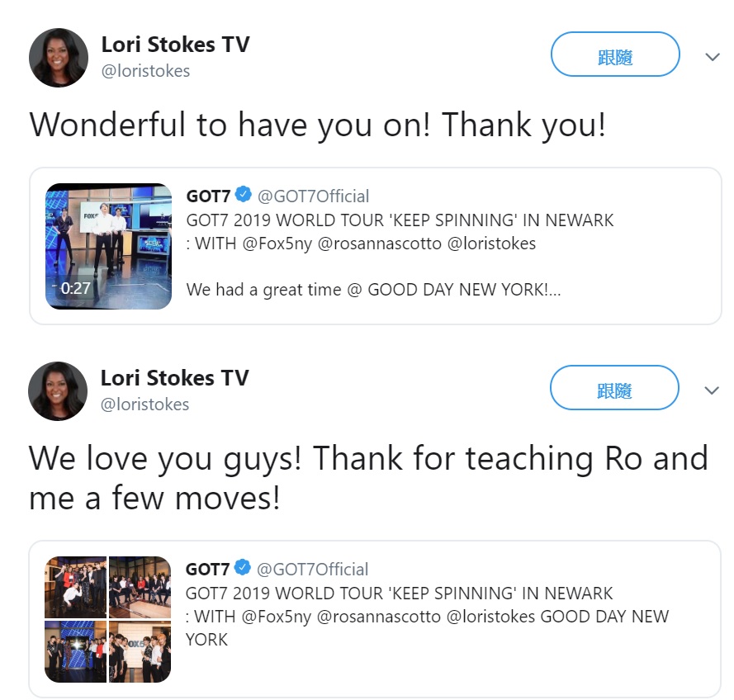Viewport: 734px width, 700px height.
Task: Follow Lori Stokes via first 跟隨 button
Action: pyautogui.click(x=615, y=54)
